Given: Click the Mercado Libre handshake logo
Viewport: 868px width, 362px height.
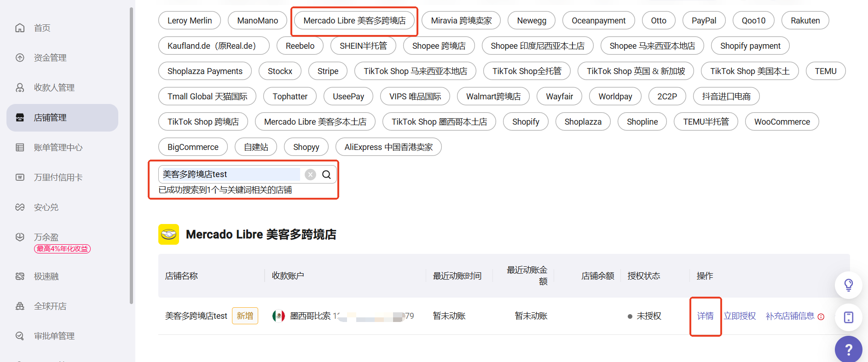Looking at the screenshot, I should (168, 235).
